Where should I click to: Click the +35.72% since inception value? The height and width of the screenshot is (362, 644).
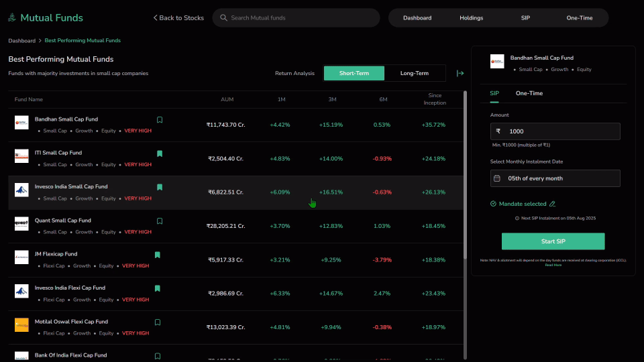click(433, 125)
